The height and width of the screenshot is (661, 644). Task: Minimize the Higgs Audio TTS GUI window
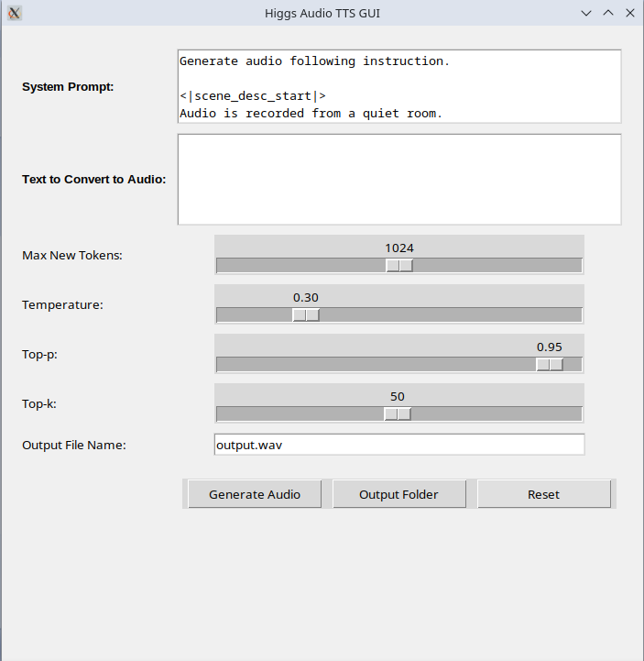coord(586,13)
